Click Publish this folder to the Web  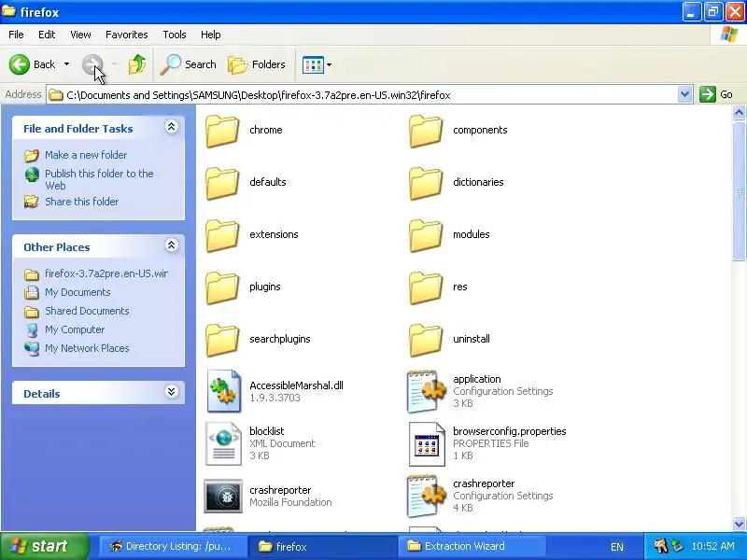[99, 179]
